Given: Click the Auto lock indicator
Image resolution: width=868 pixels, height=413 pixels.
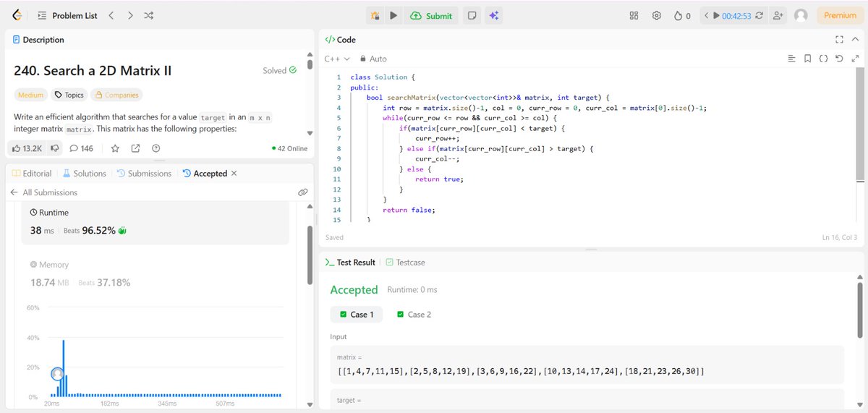Looking at the screenshot, I should coord(373,59).
